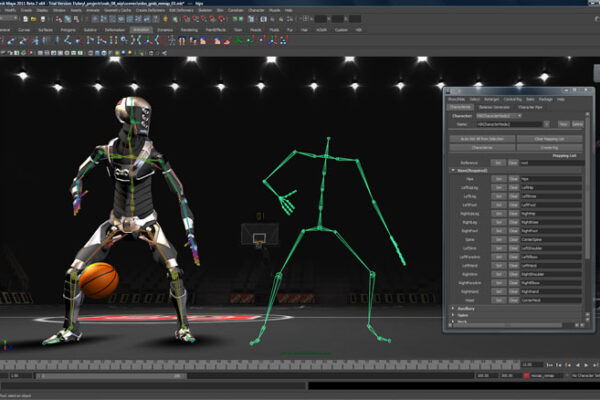Click the Play Backwards button
The width and height of the screenshot is (600, 400).
pyautogui.click(x=577, y=365)
